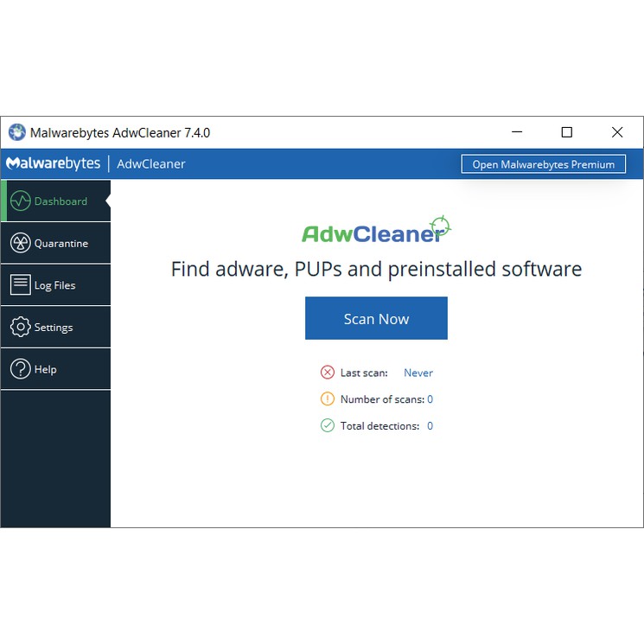Viewport: 644px width, 644px height.
Task: Click the Total detections value 0
Action: coord(430,426)
